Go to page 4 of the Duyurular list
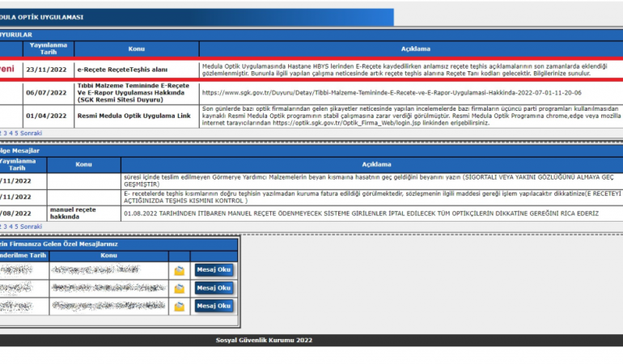 pos(10,133)
